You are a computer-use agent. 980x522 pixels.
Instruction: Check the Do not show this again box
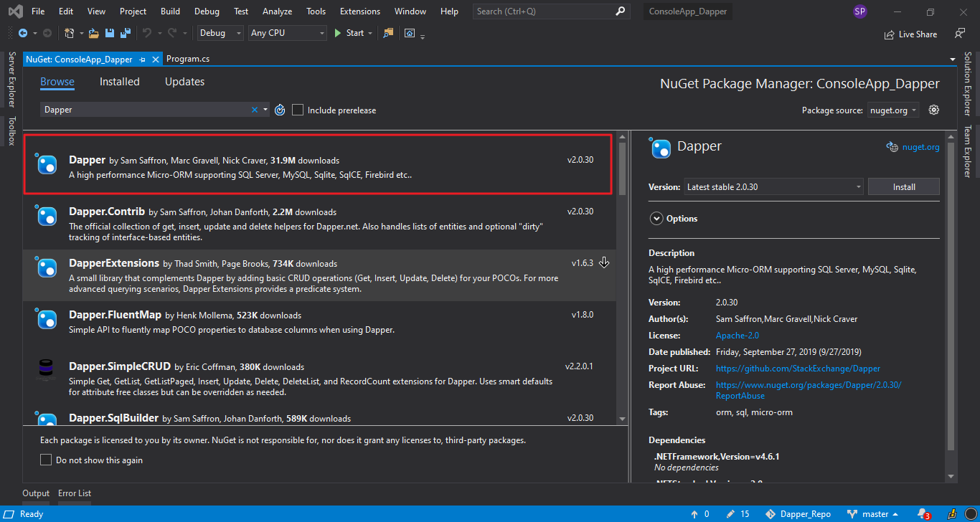(46, 460)
